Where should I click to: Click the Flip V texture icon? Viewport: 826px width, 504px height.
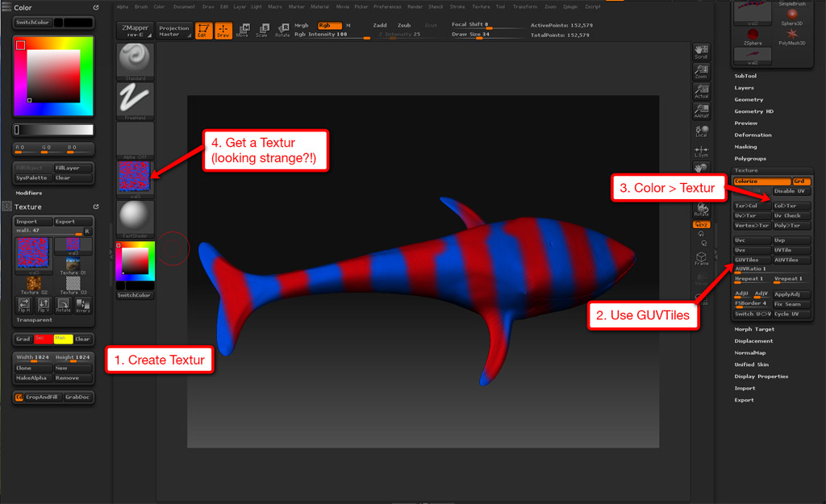44,305
